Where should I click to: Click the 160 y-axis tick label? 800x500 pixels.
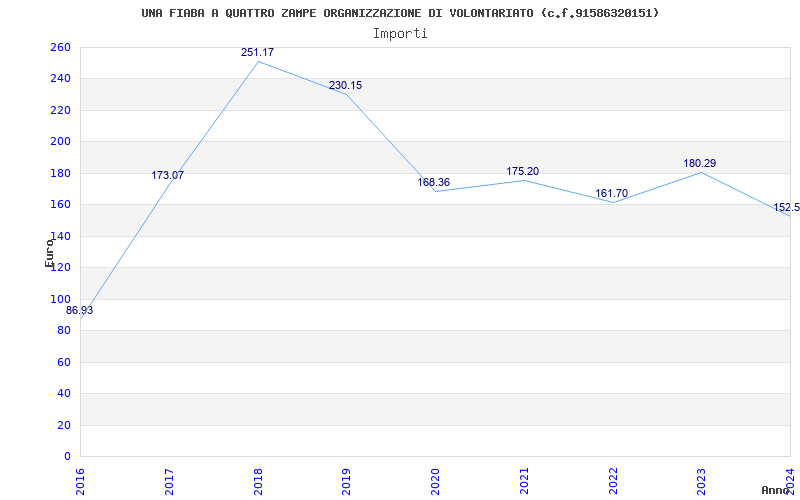[x=60, y=205]
